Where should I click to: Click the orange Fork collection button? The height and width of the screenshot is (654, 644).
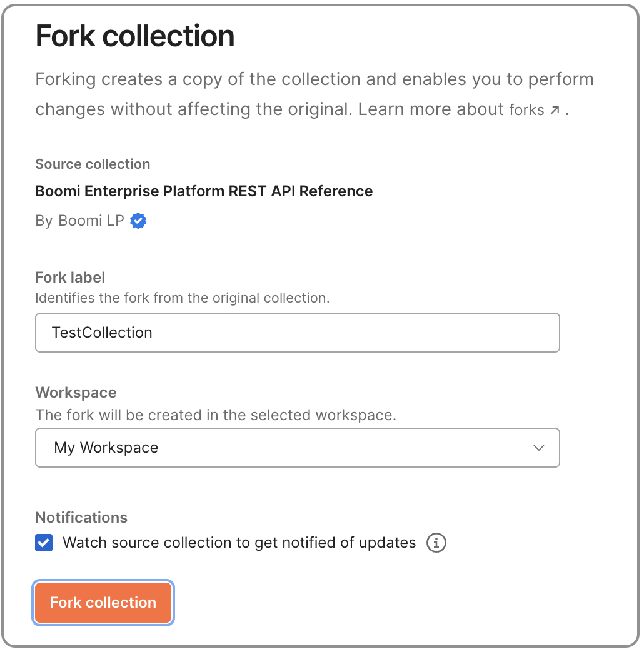103,602
